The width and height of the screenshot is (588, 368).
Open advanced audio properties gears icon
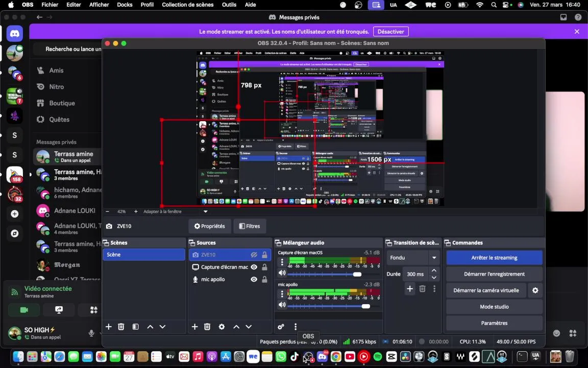pyautogui.click(x=281, y=327)
